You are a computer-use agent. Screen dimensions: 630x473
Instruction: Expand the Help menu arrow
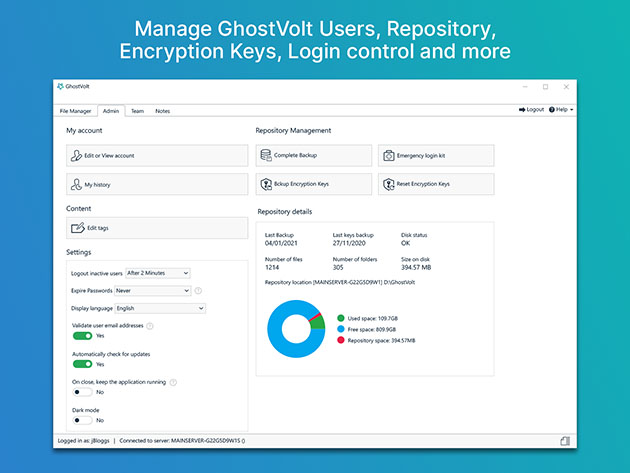click(571, 110)
